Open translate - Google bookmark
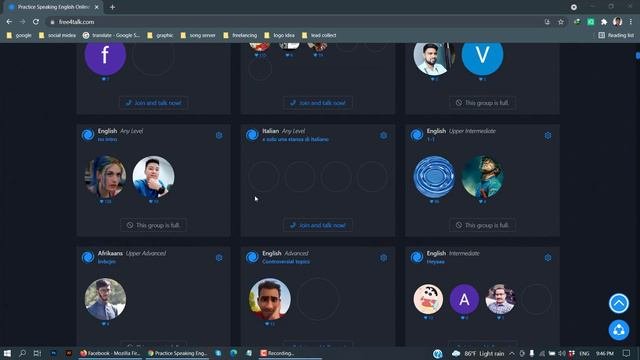The width and height of the screenshot is (640, 360). (x=111, y=36)
